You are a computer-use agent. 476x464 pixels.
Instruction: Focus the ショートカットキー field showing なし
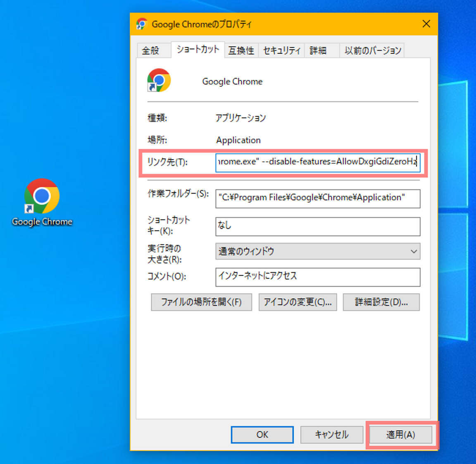(318, 226)
